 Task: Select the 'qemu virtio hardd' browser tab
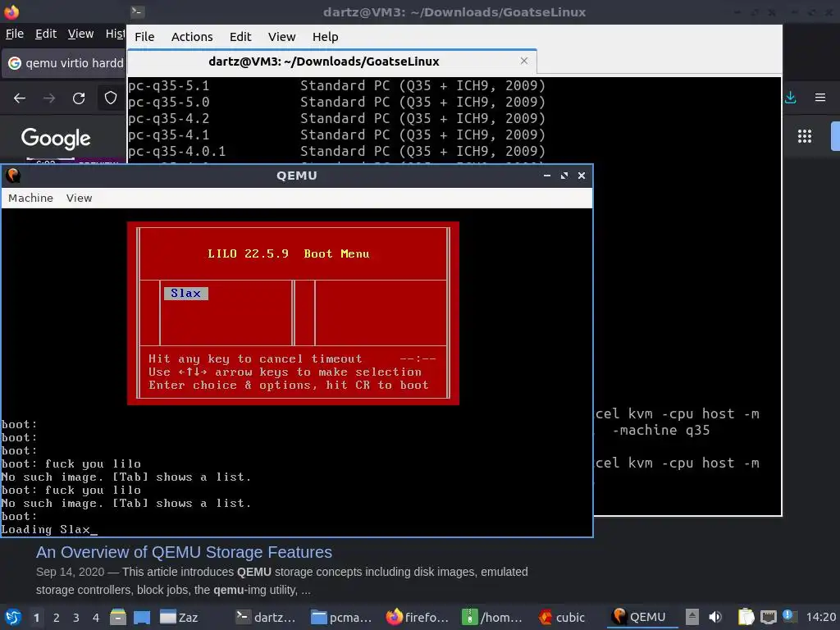pyautogui.click(x=64, y=63)
